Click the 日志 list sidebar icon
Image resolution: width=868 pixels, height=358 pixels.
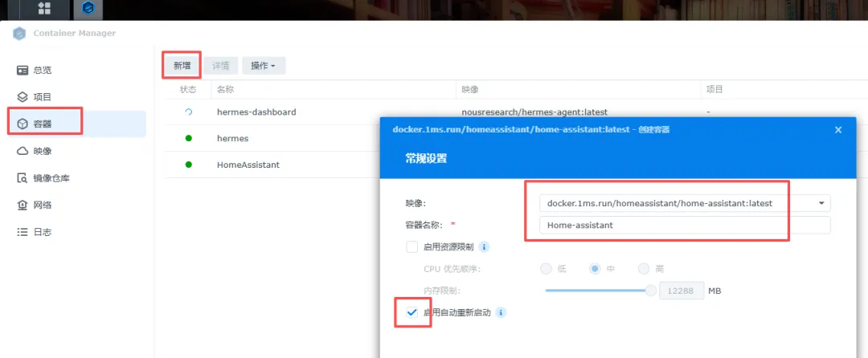pyautogui.click(x=23, y=232)
